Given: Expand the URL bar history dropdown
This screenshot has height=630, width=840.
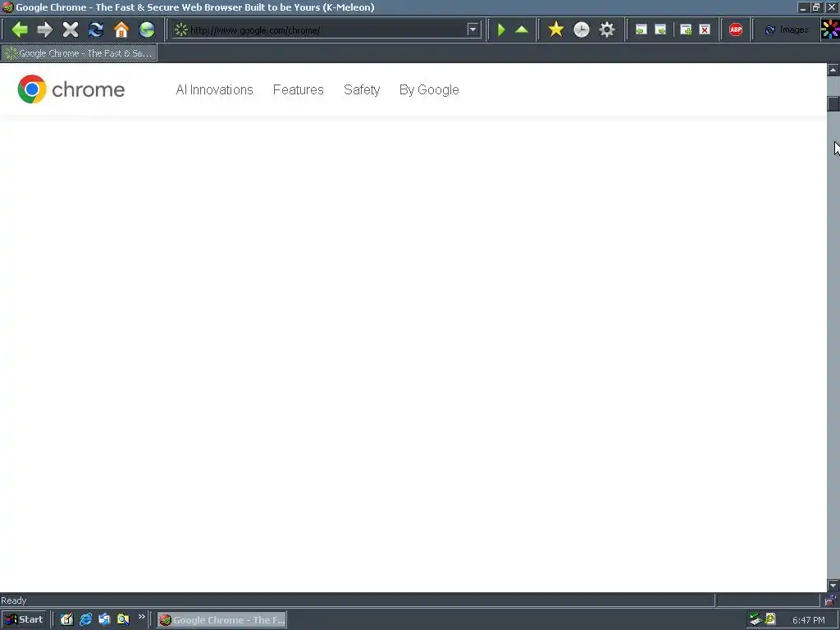Looking at the screenshot, I should (472, 30).
